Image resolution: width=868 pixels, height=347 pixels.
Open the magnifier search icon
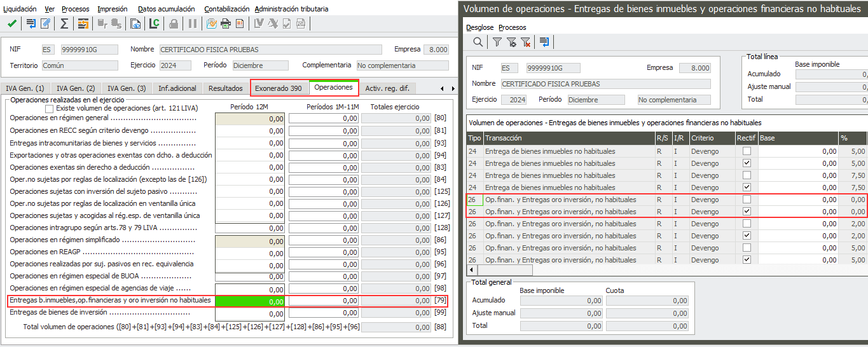(478, 42)
